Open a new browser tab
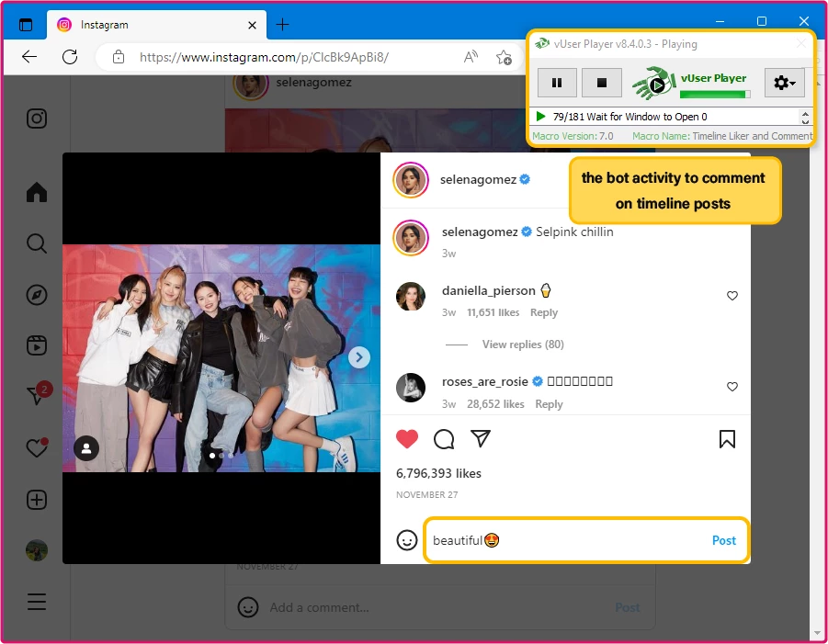This screenshot has width=828, height=644. (282, 24)
